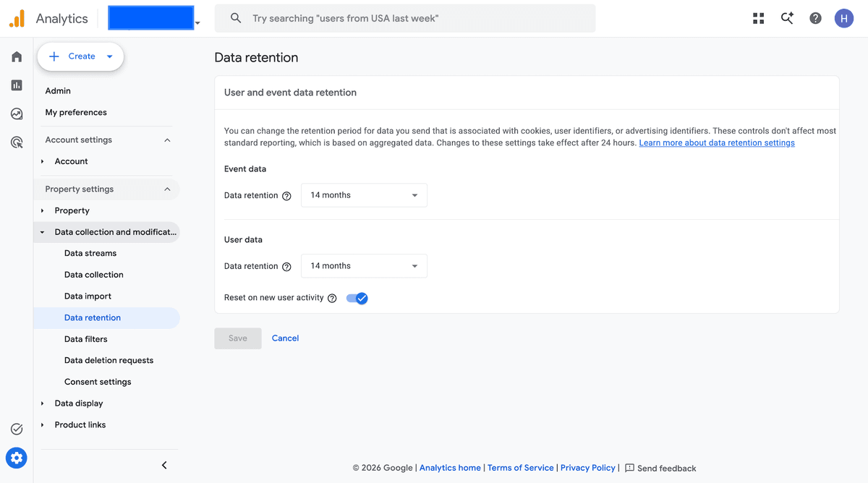Collapse the sidebar with the left arrow

tap(164, 465)
